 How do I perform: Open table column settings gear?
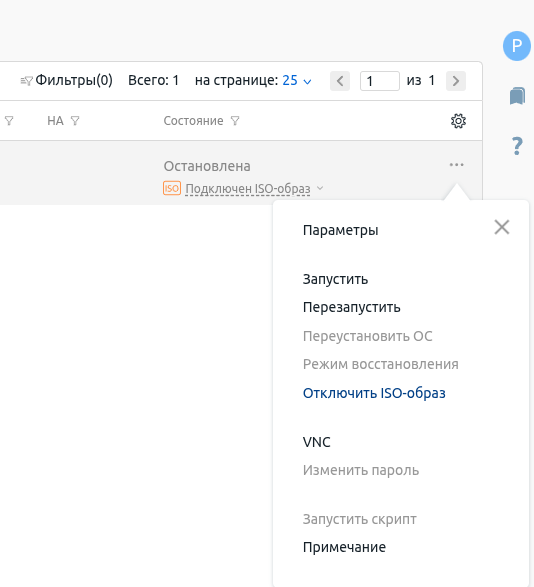(458, 121)
